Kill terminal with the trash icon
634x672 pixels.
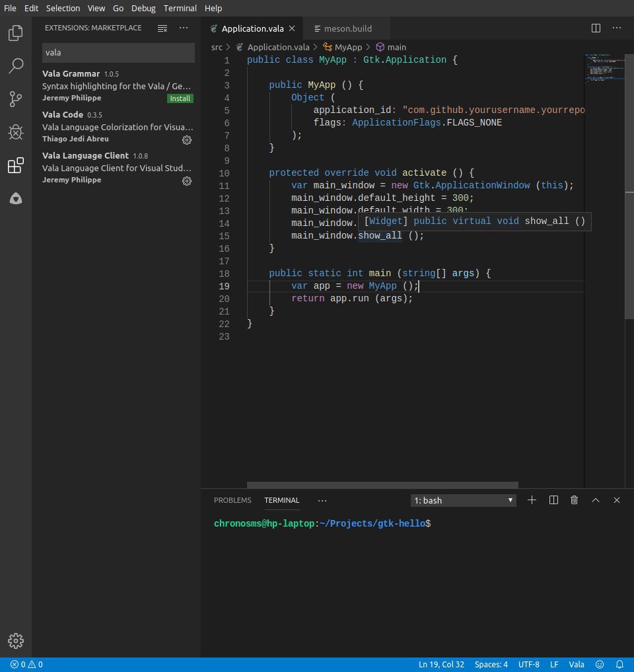point(575,500)
